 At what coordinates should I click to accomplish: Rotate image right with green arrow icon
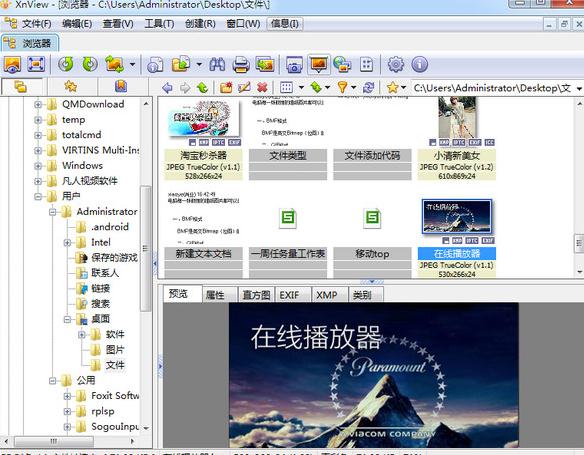point(90,64)
